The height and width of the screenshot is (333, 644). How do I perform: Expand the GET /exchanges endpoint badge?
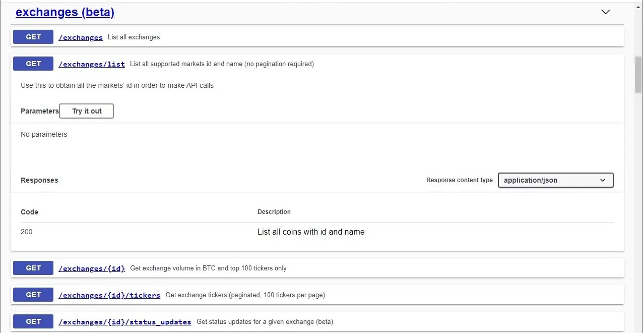(x=33, y=37)
